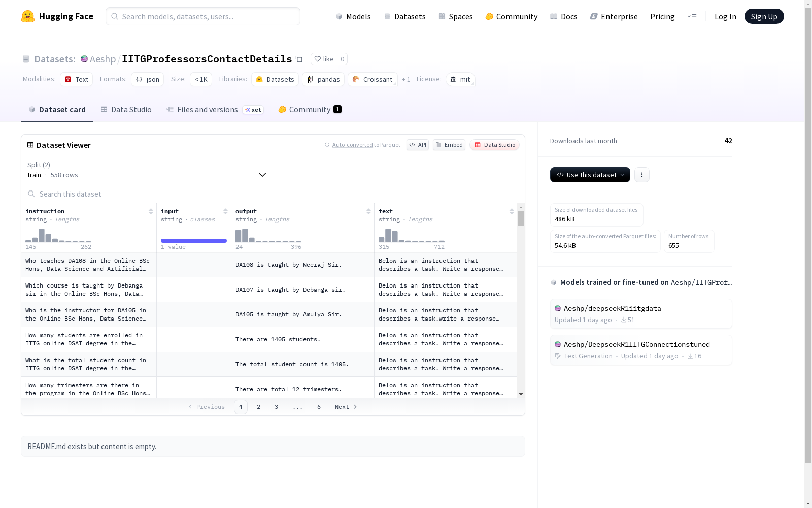Go to page 2 of the dataset
This screenshot has height=508, width=812.
tap(258, 407)
